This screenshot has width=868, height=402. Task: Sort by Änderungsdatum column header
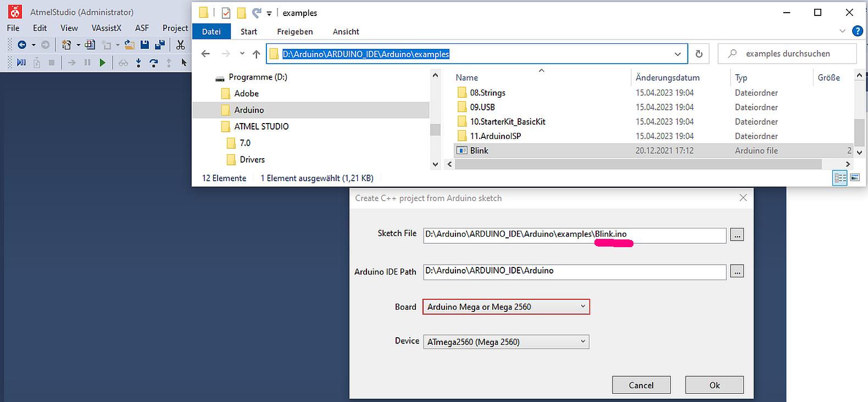667,77
